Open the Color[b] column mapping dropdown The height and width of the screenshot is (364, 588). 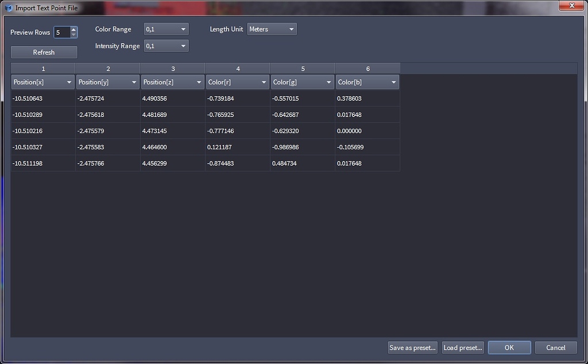coord(393,82)
